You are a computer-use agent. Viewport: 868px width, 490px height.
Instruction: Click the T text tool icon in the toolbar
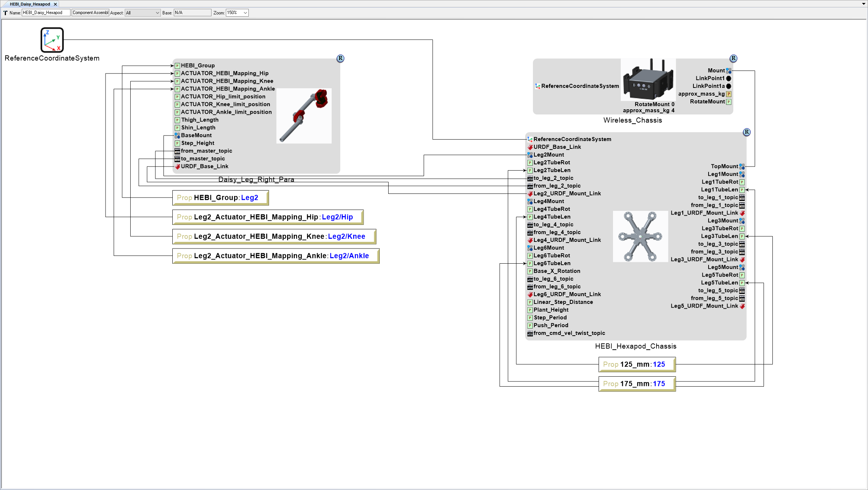click(5, 13)
